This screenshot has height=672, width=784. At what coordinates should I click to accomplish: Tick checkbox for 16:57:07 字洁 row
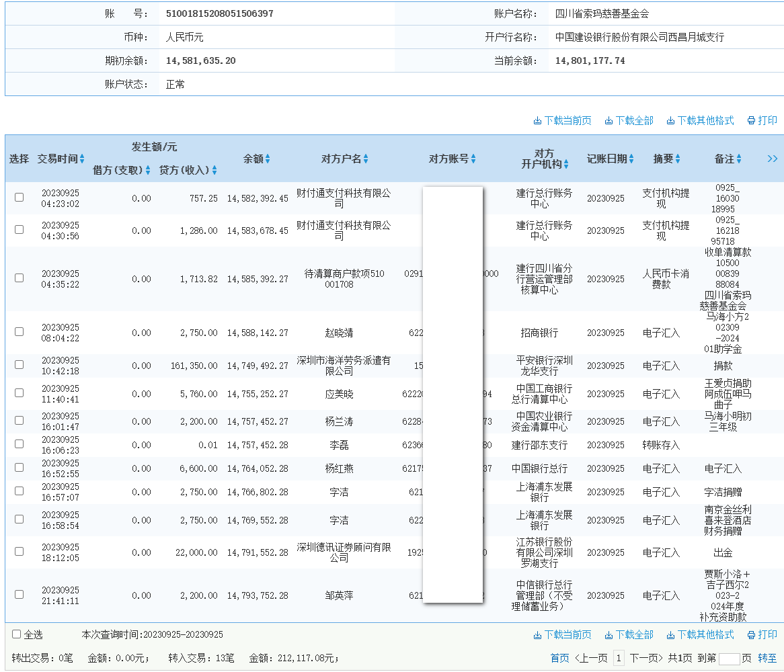(19, 491)
